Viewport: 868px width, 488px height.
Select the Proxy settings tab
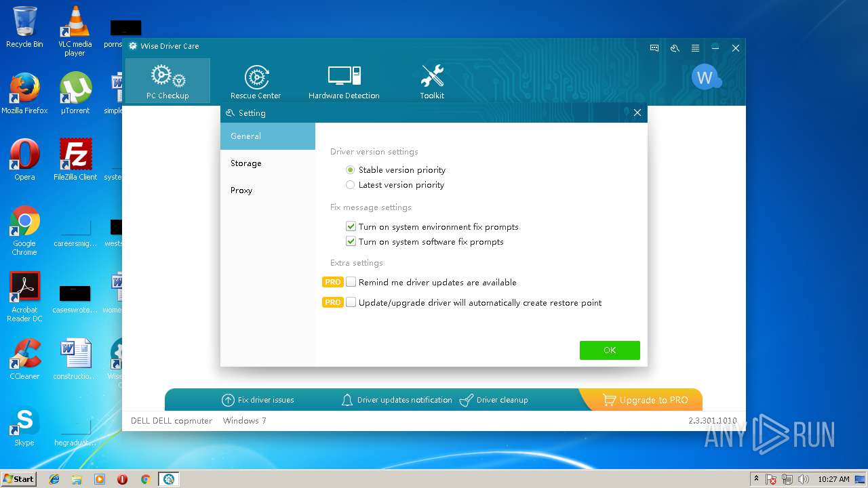pyautogui.click(x=268, y=190)
